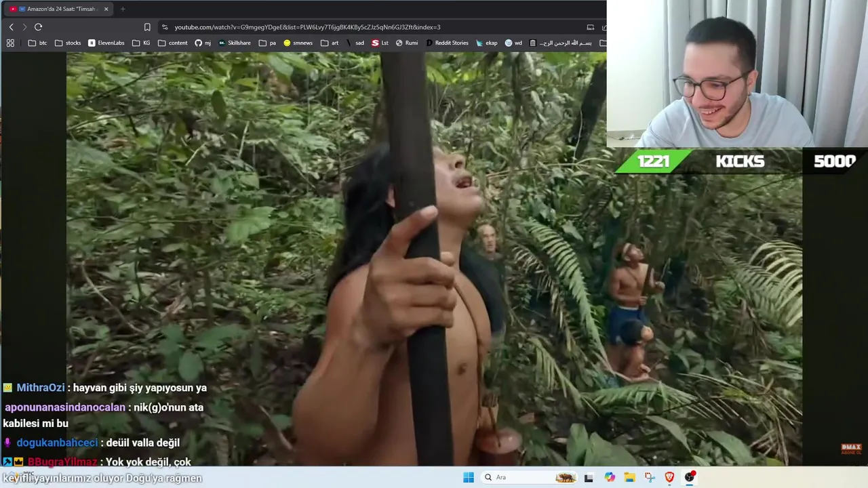Open the content bookmark folder
This screenshot has height=488, width=868.
point(173,43)
